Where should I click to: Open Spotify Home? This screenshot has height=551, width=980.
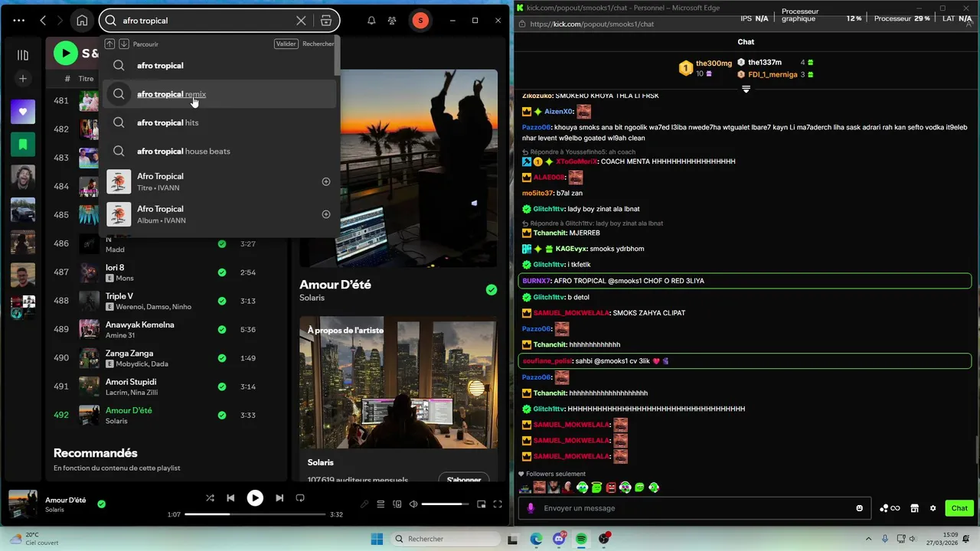pyautogui.click(x=82, y=21)
